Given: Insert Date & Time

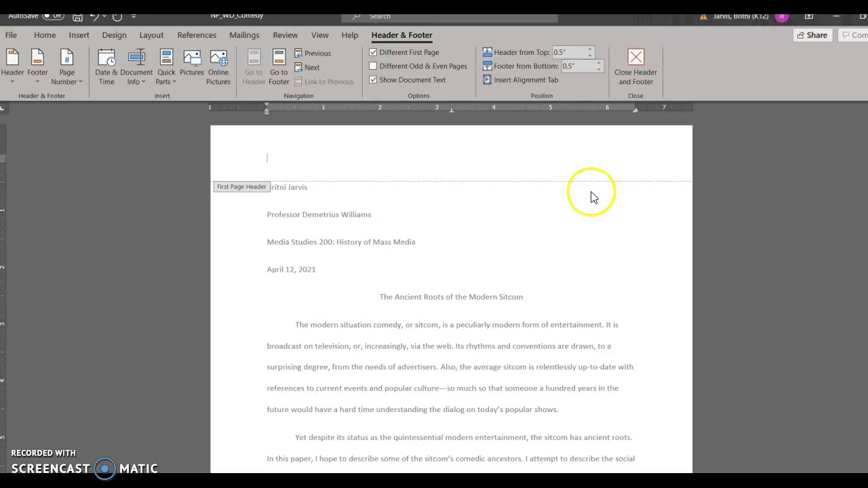Looking at the screenshot, I should [x=106, y=67].
